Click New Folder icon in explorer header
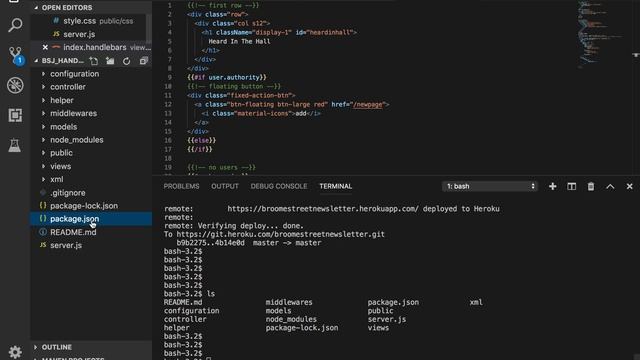 110,61
